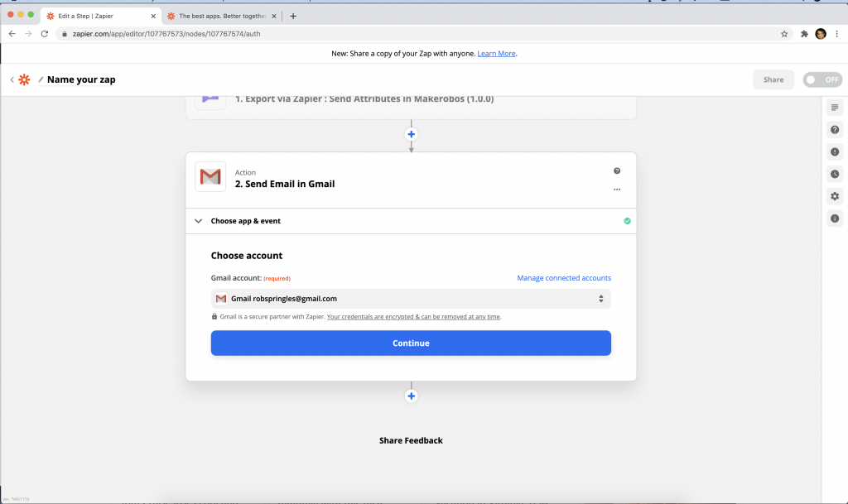Add a step above the Gmail action
This screenshot has width=848, height=504.
411,134
